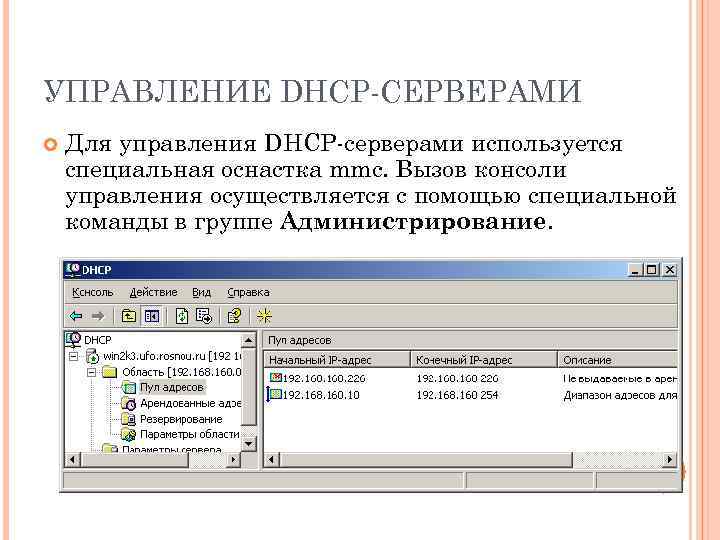Screen dimensions: 720x540
Task: Close the DHCP window
Action: pyautogui.click(x=670, y=270)
